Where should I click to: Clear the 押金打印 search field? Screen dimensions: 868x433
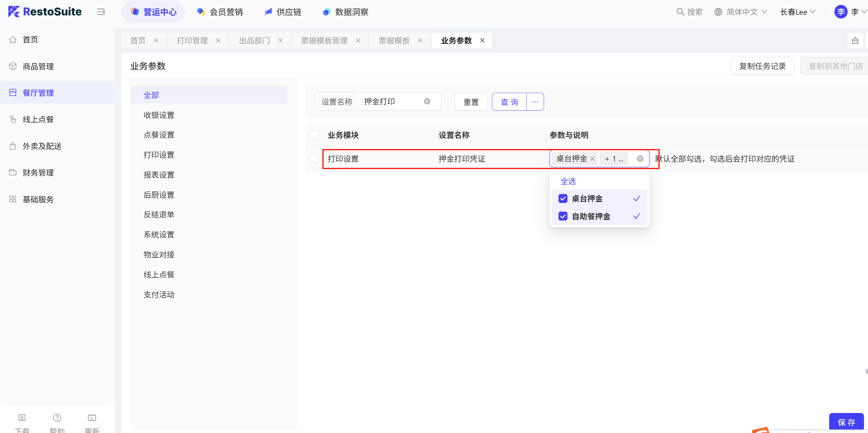[x=427, y=101]
